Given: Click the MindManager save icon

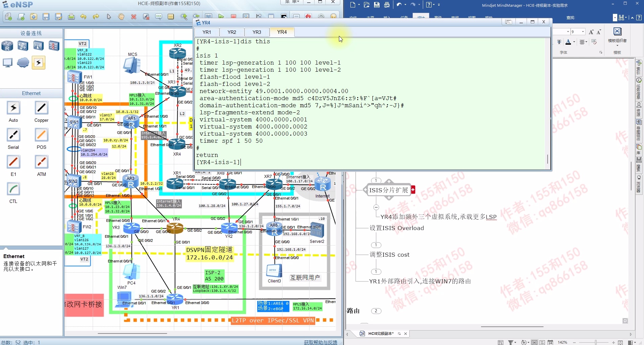Looking at the screenshot, I should 376,5.
